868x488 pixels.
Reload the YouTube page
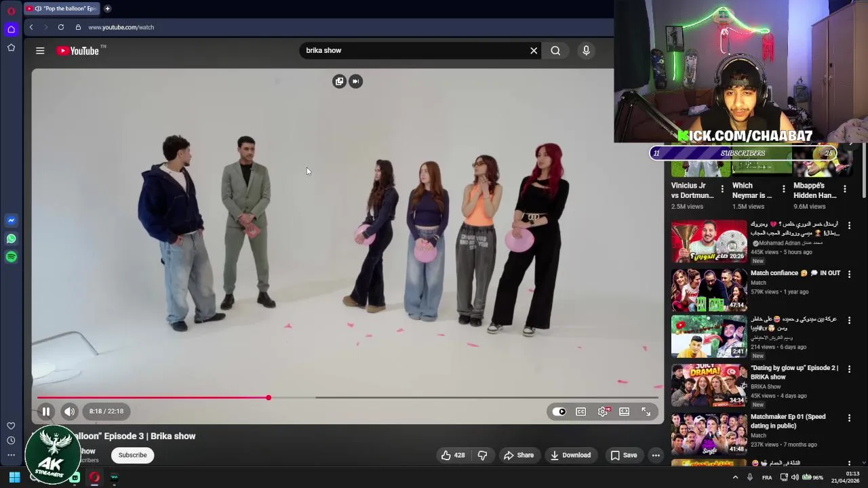pos(61,27)
